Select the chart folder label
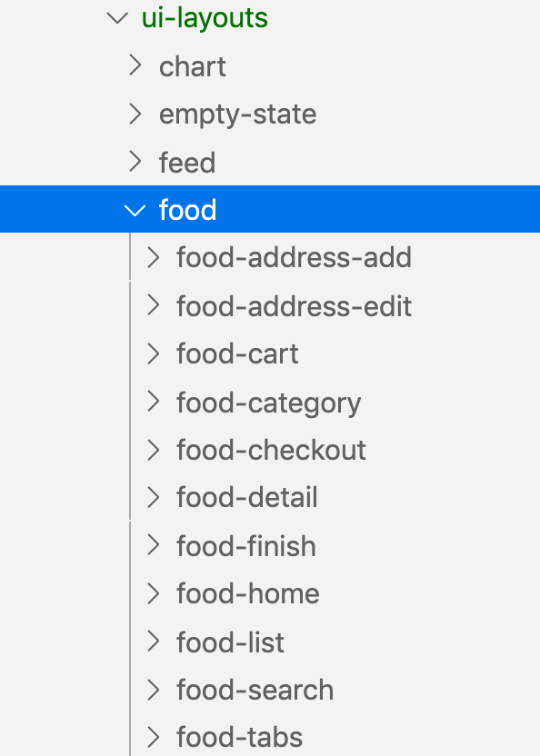Viewport: 540px width, 756px height. pos(193,66)
